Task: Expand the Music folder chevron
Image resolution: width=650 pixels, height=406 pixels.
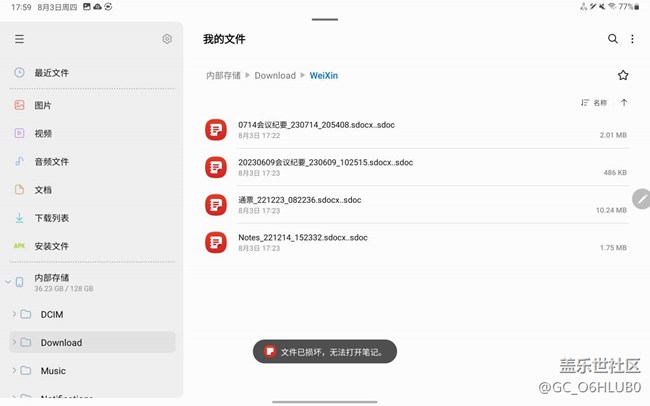Action: pyautogui.click(x=13, y=371)
